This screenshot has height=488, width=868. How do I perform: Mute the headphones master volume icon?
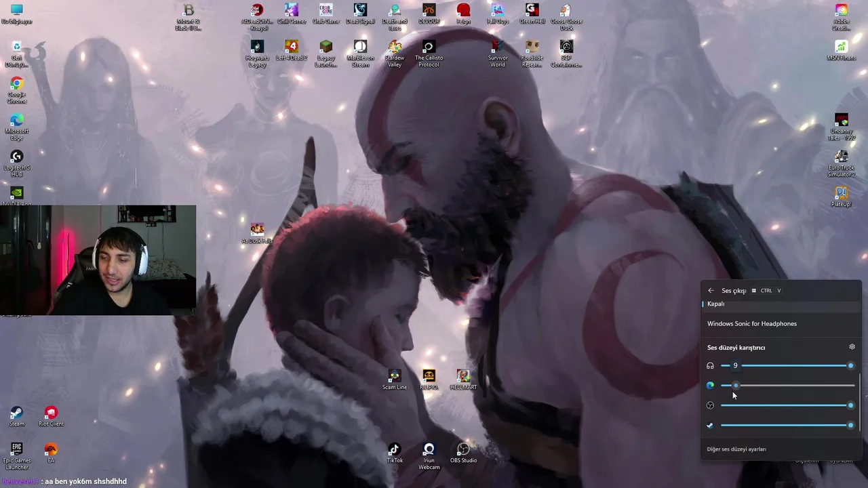[710, 366]
